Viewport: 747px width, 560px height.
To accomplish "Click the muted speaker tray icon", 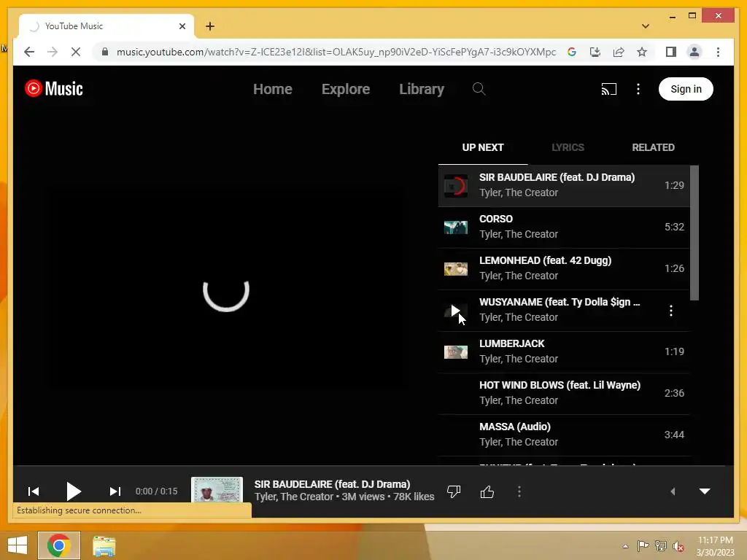I will [x=678, y=546].
